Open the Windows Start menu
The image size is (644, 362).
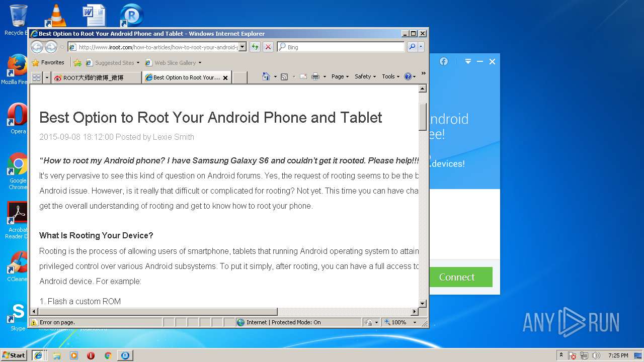point(14,355)
